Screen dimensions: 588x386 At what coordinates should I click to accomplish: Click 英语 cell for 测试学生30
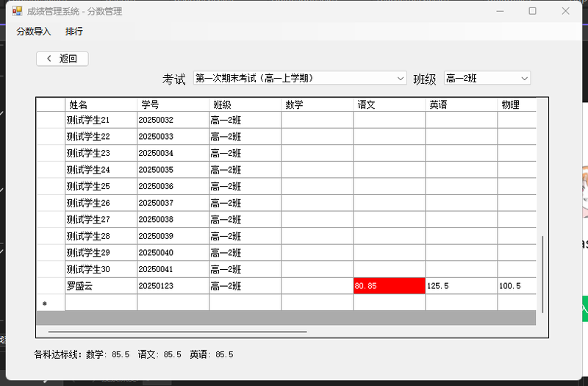462,269
